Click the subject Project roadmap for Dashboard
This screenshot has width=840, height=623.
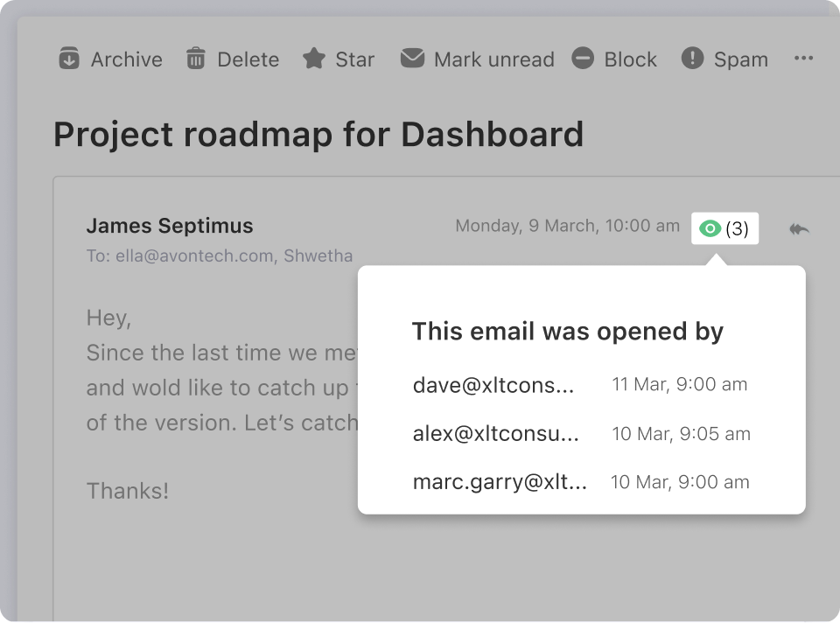pyautogui.click(x=318, y=135)
